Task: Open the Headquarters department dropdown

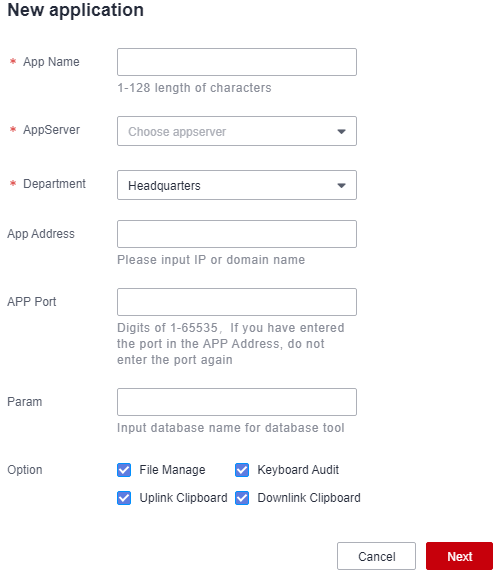Action: [x=237, y=185]
